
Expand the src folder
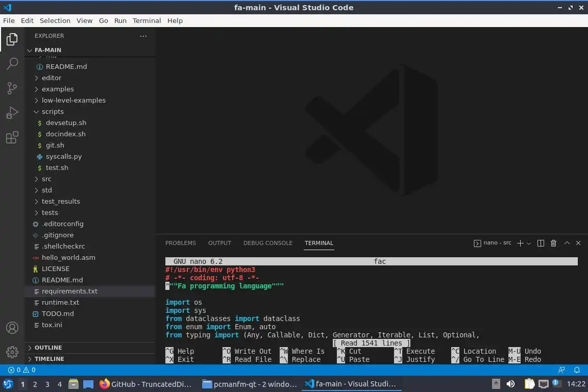pyautogui.click(x=90, y=179)
